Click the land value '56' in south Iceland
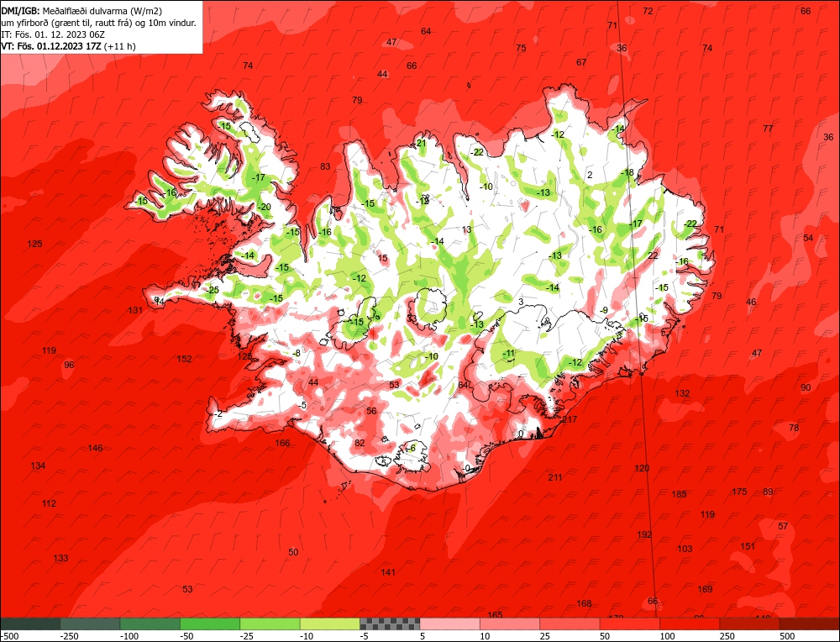 click(371, 411)
